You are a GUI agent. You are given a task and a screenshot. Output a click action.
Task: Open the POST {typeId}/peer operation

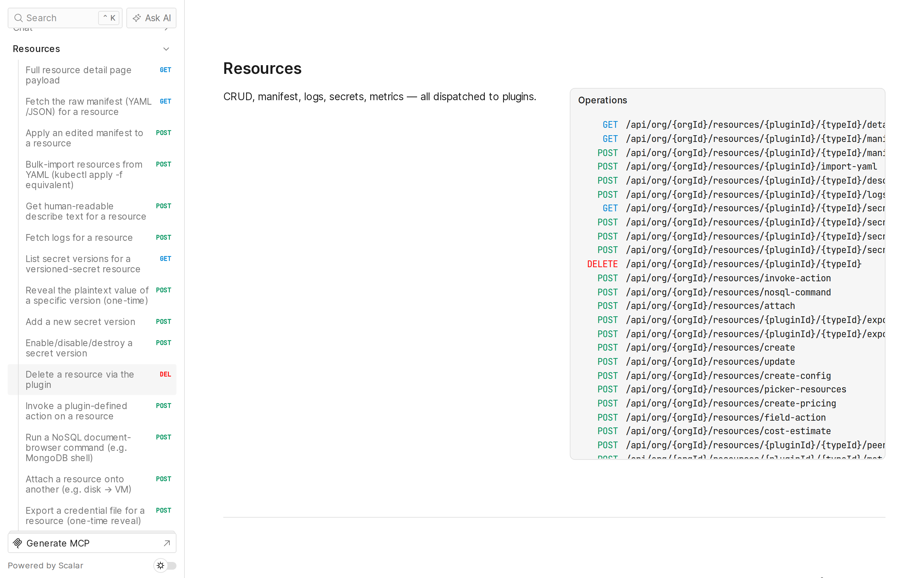click(741, 445)
